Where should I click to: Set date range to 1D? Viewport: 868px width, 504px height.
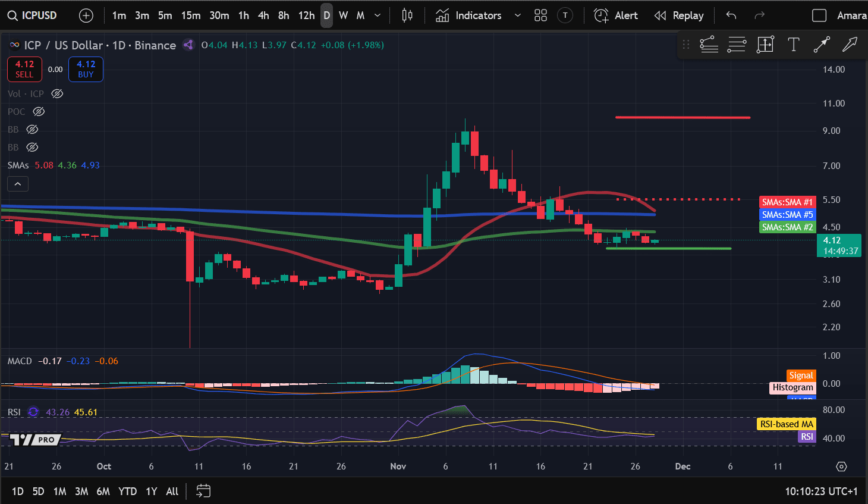(x=18, y=492)
